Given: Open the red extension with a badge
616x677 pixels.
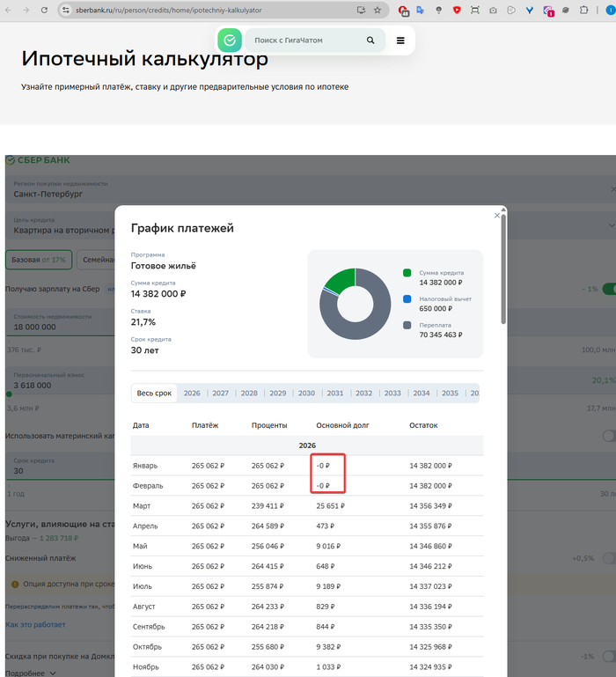Looking at the screenshot, I should (x=403, y=11).
